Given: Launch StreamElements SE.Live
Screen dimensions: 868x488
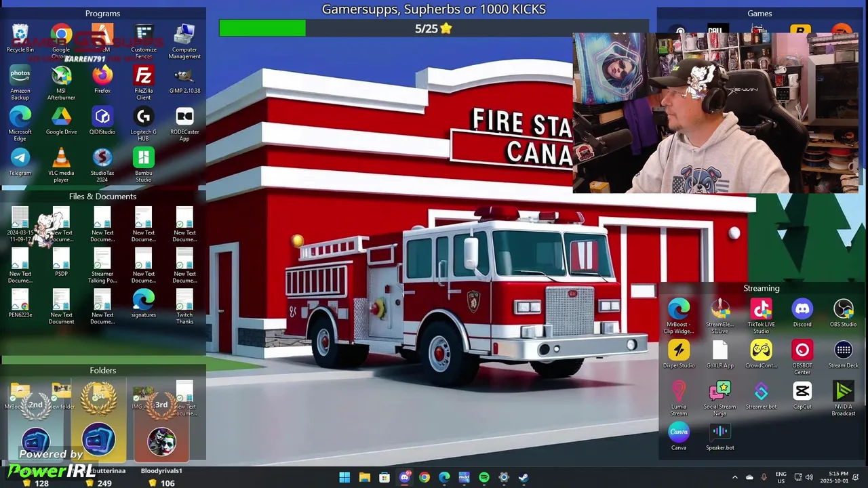Looking at the screenshot, I should point(720,317).
